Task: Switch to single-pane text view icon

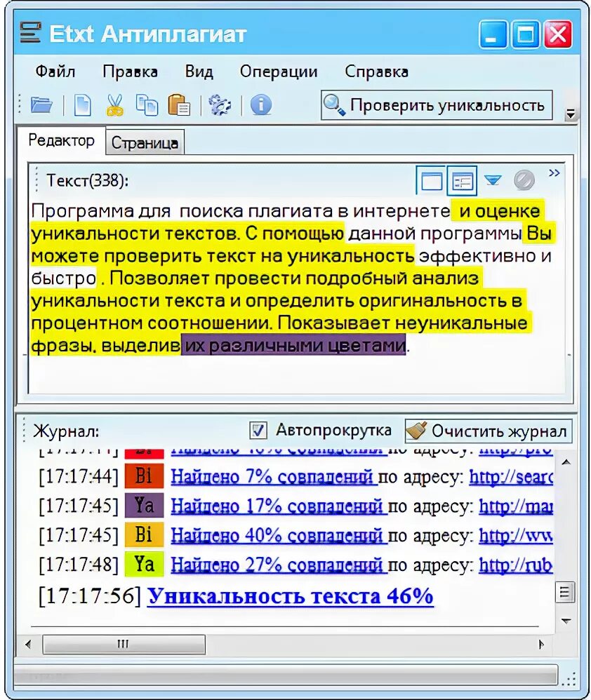Action: [x=431, y=181]
